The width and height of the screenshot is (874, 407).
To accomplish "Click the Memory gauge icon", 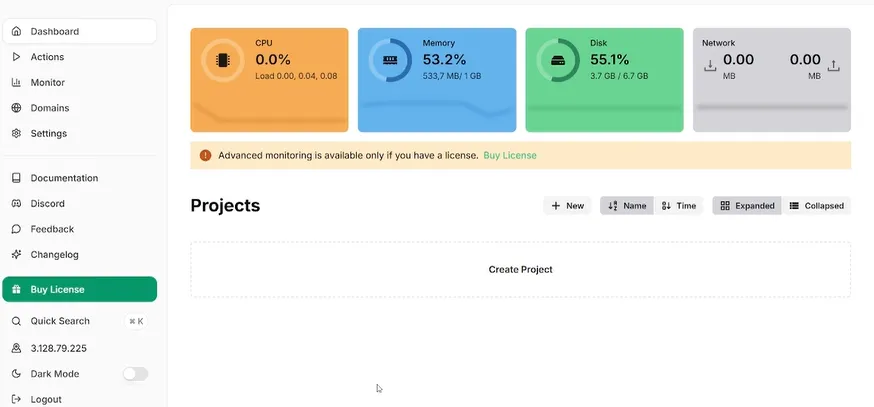I will 389,61.
